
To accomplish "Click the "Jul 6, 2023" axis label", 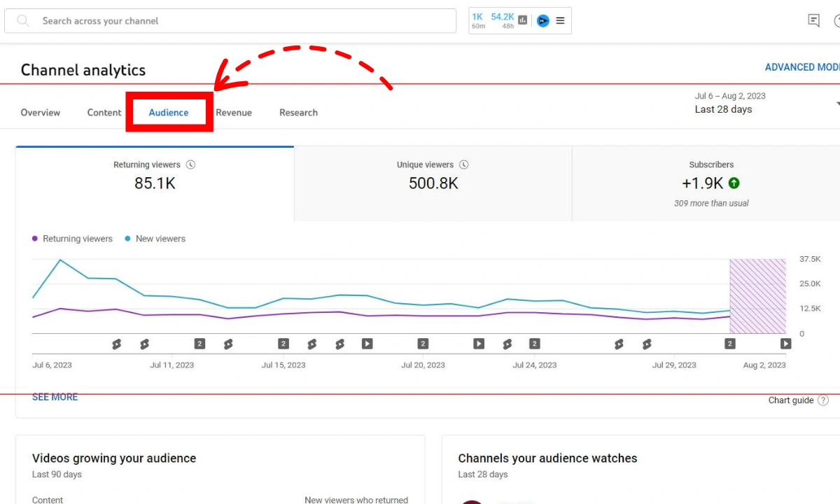I will (x=52, y=365).
